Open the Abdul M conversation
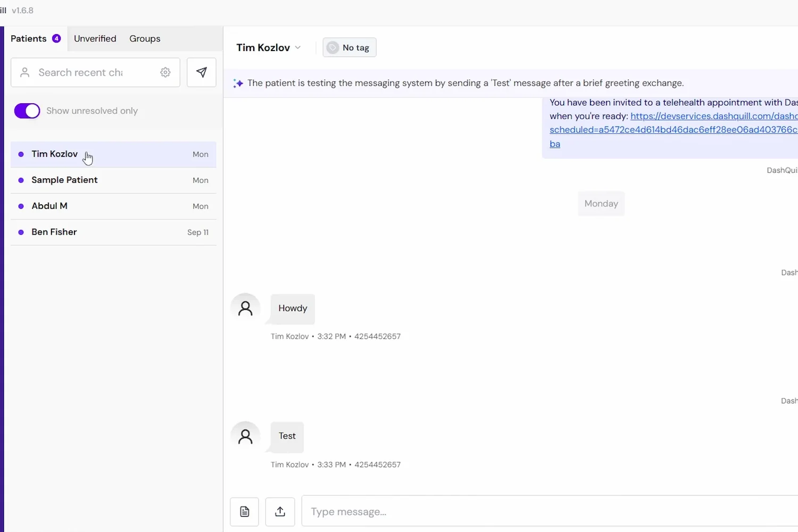This screenshot has height=532, width=798. click(113, 206)
